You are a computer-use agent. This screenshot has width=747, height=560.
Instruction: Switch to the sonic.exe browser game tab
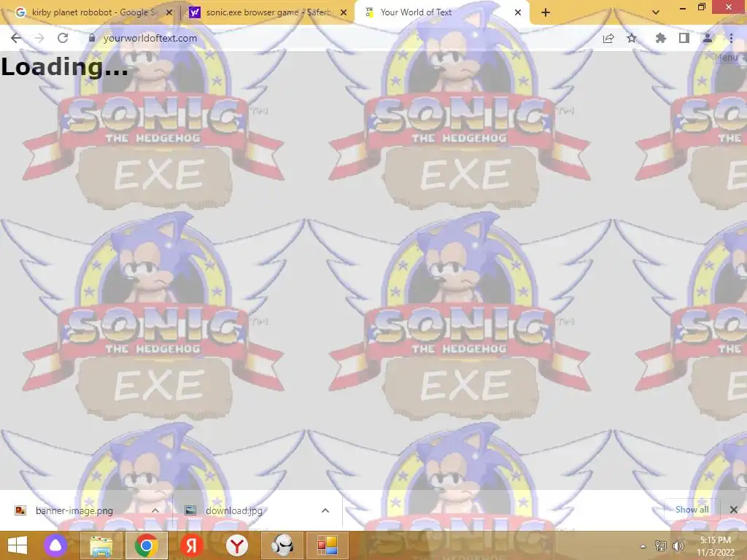tap(267, 12)
